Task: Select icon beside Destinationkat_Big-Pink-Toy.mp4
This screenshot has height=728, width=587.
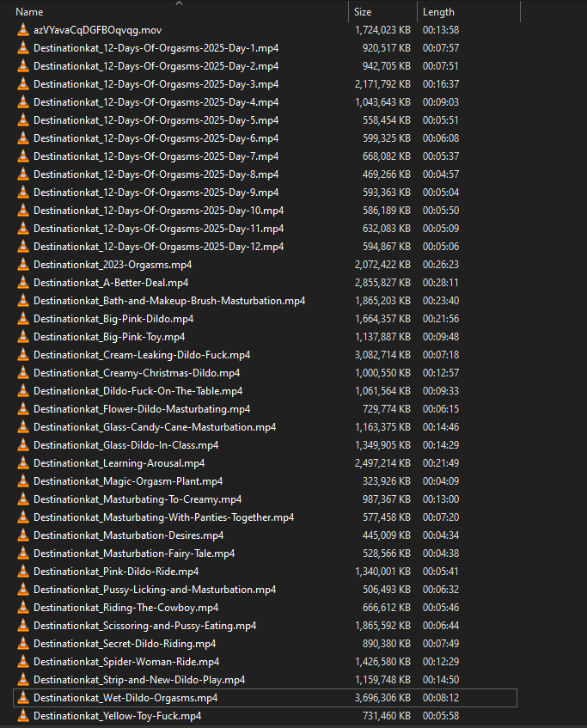Action: (22, 337)
